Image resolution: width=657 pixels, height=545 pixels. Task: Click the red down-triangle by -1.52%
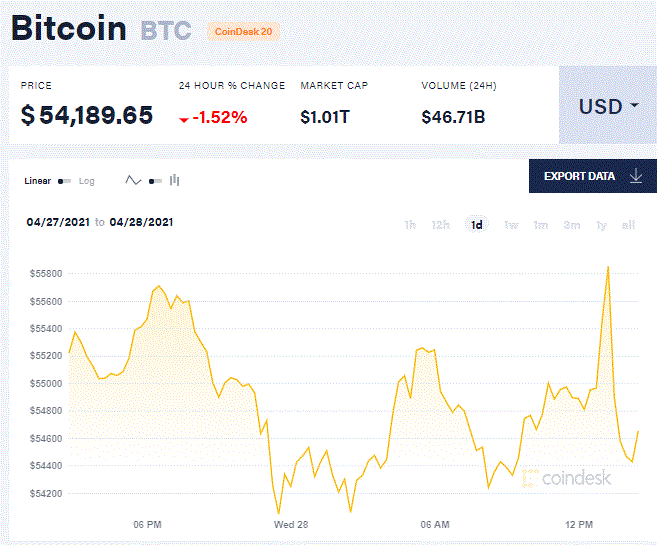pos(184,120)
